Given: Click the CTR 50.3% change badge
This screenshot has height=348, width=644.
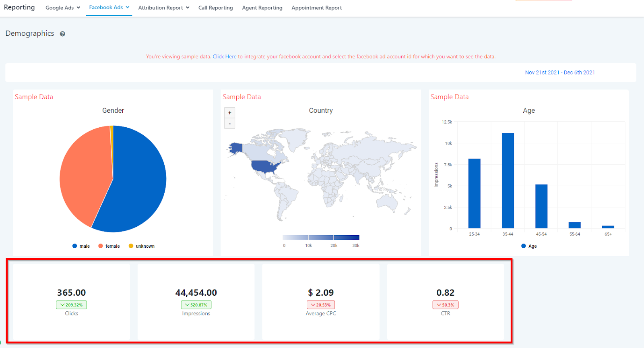Looking at the screenshot, I should [x=445, y=305].
